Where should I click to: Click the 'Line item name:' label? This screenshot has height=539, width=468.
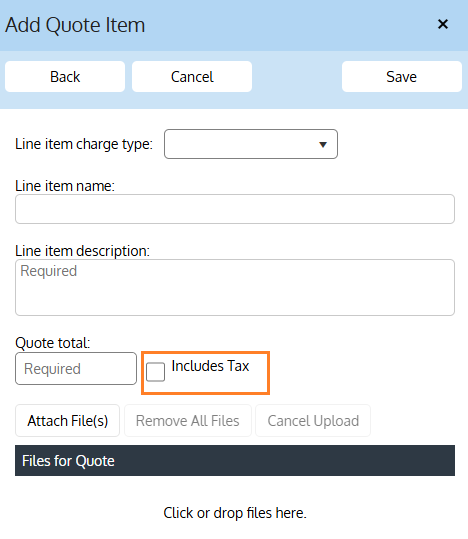[x=65, y=186]
